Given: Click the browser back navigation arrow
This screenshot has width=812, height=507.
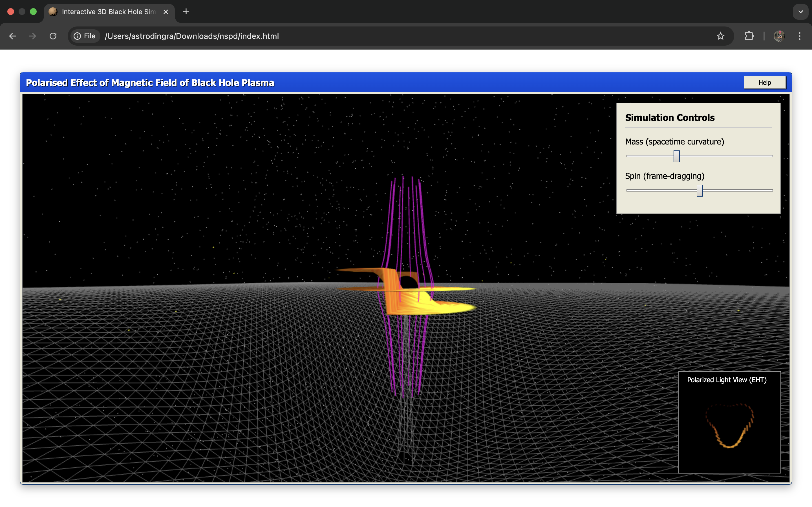Looking at the screenshot, I should tap(12, 36).
